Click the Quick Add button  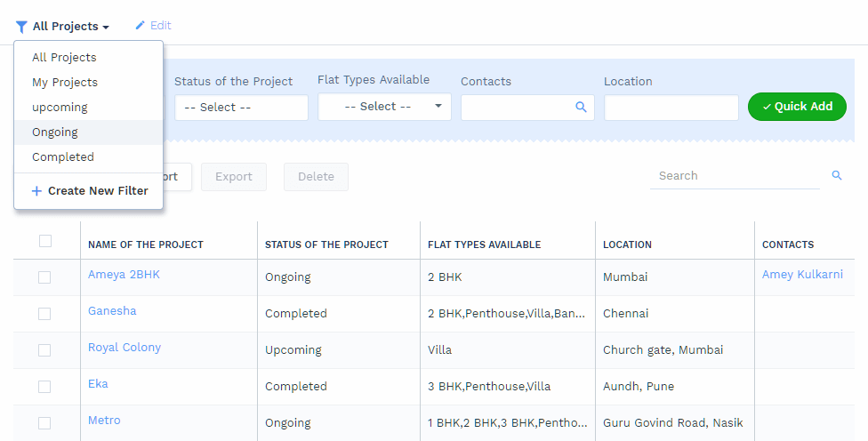(797, 107)
